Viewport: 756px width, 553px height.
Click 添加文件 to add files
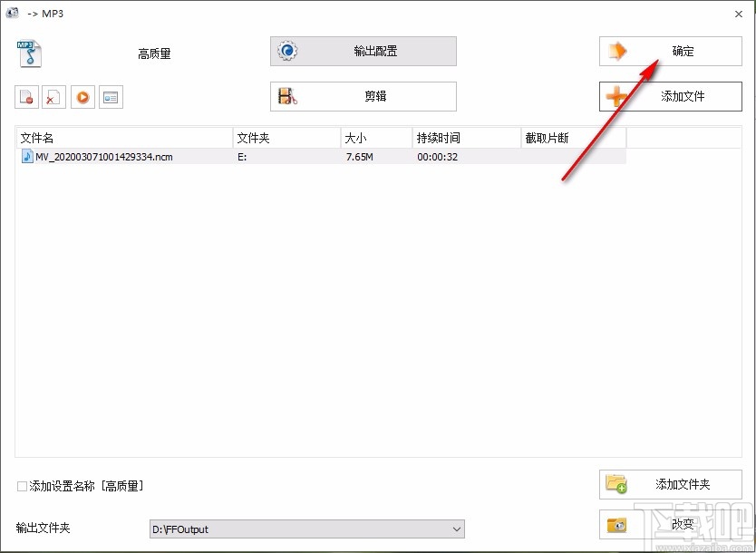click(x=670, y=96)
